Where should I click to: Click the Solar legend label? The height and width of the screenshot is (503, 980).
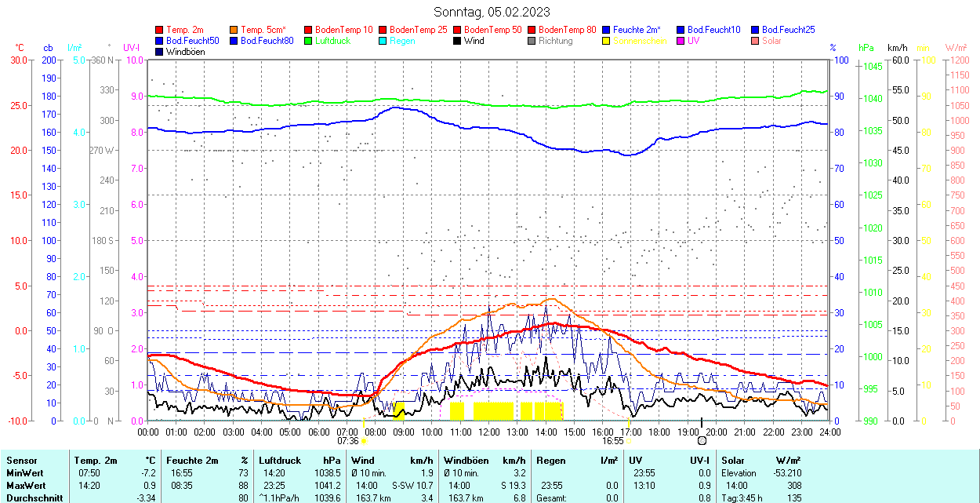click(x=771, y=41)
